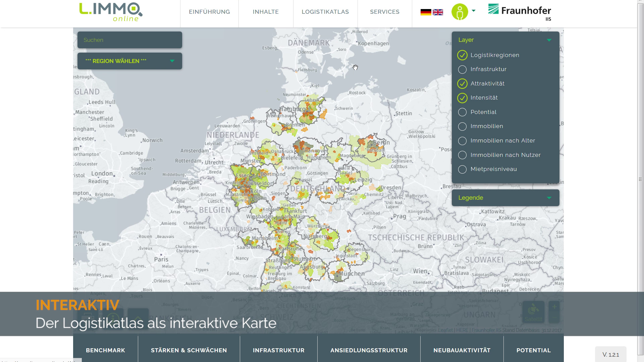This screenshot has height=362, width=644.
Task: Click the V. 1.2.1 version badge
Action: point(611,355)
